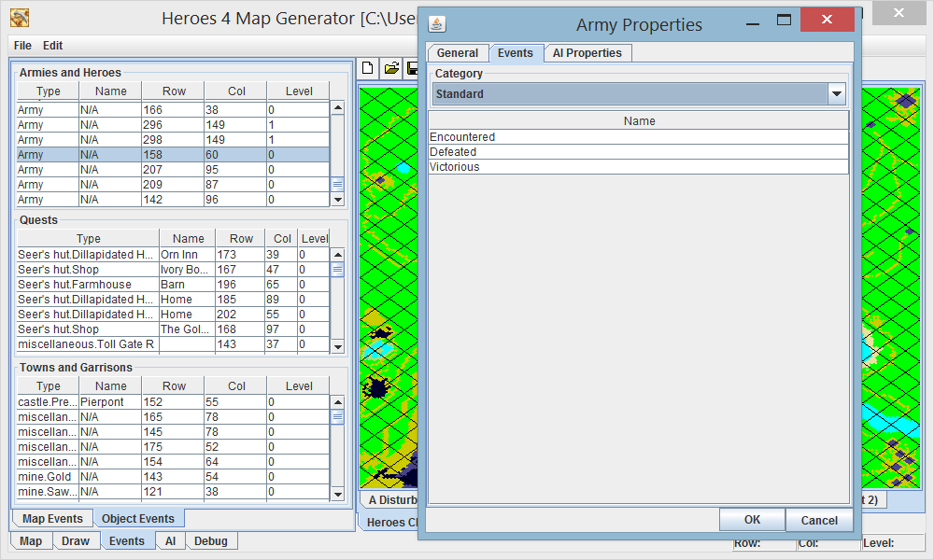Image resolution: width=934 pixels, height=560 pixels.
Task: Close the Heroes 4 Map Generator window
Action: [899, 12]
